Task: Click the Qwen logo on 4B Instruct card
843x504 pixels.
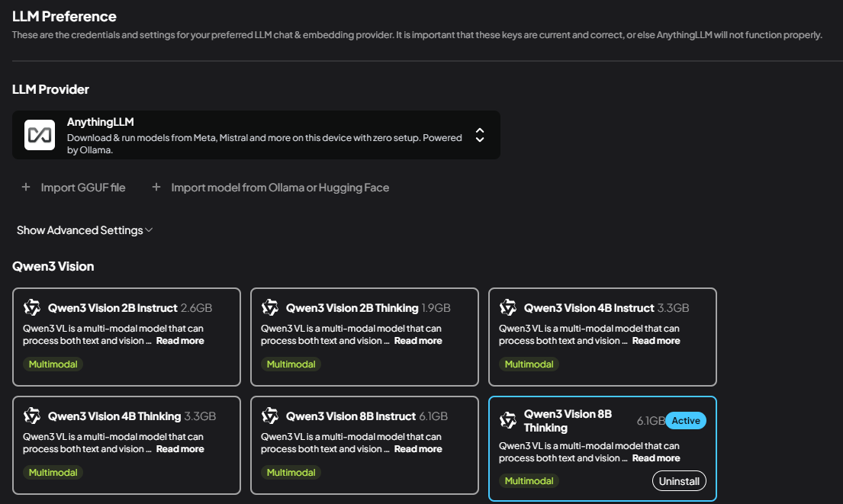Action: pos(508,307)
